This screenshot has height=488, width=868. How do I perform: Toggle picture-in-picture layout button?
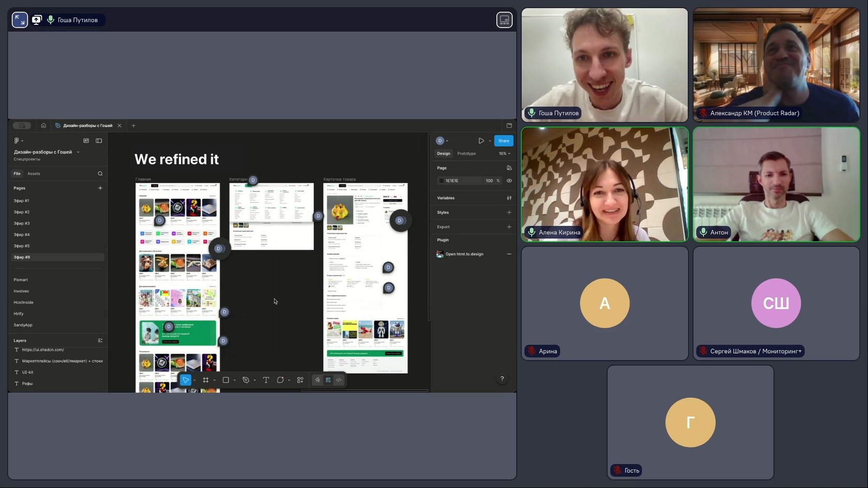[504, 20]
